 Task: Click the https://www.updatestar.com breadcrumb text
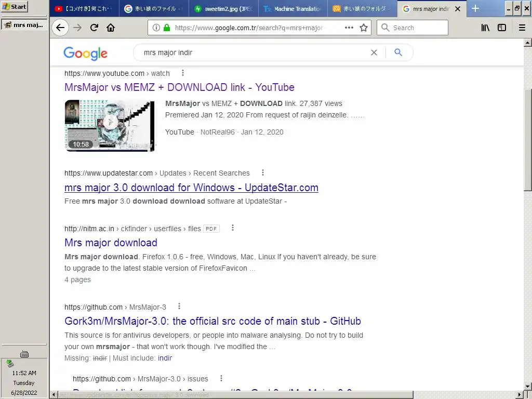[x=109, y=173]
